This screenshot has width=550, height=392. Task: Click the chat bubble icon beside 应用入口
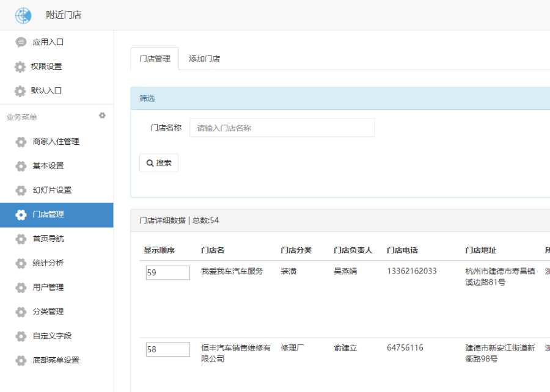click(x=21, y=42)
